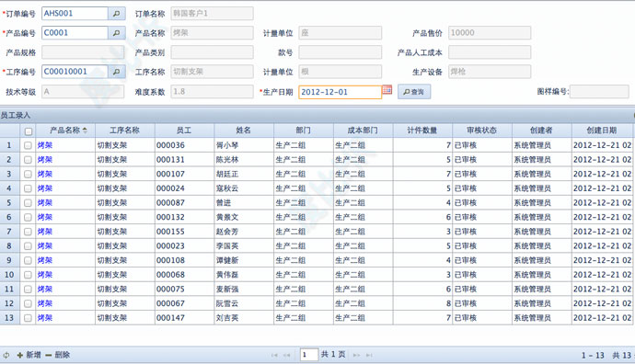Click the 员工录入 panel title
The width and height of the screenshot is (635, 364).
(15, 115)
